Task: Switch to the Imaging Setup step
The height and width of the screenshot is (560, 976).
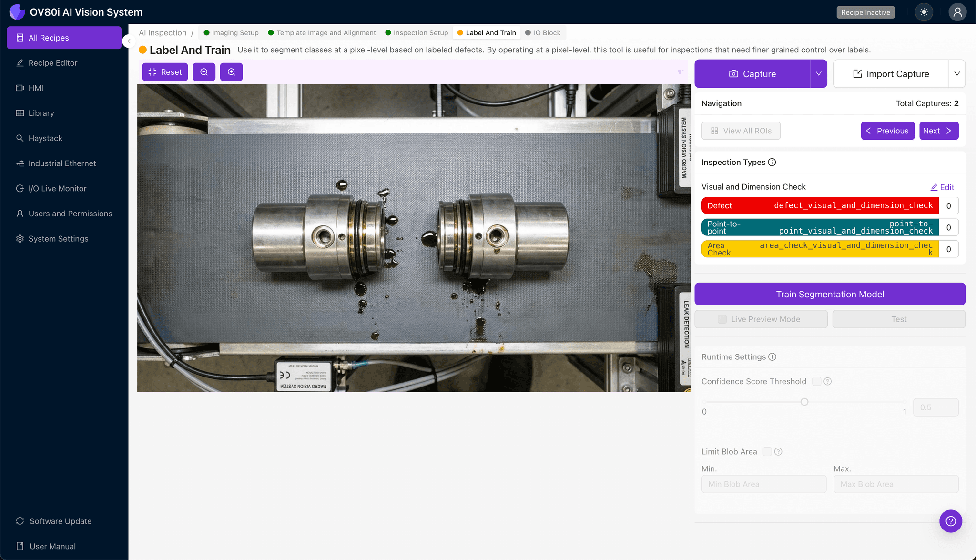Action: click(x=234, y=32)
